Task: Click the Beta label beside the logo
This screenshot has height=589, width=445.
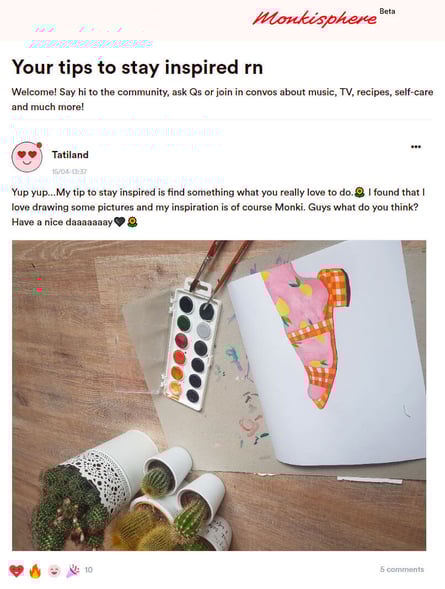Action: [x=387, y=11]
